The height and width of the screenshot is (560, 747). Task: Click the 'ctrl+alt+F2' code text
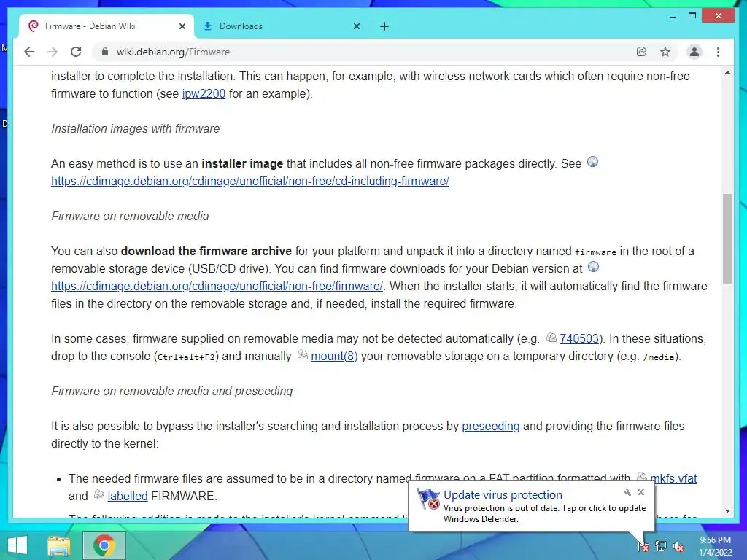(x=186, y=357)
